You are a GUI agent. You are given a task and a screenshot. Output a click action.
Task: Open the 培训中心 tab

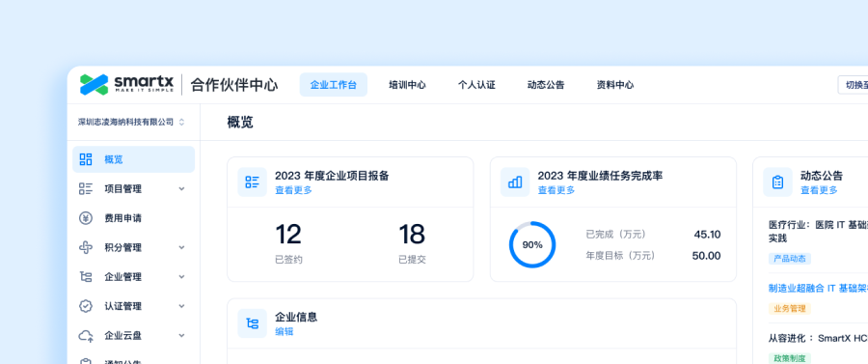[x=407, y=85]
